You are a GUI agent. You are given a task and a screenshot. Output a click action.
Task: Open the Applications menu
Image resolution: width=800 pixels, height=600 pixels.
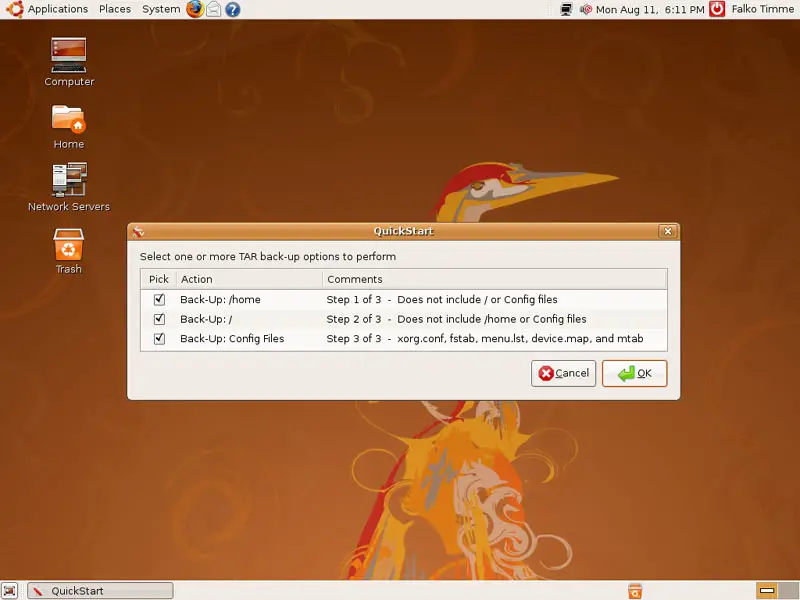pyautogui.click(x=58, y=9)
